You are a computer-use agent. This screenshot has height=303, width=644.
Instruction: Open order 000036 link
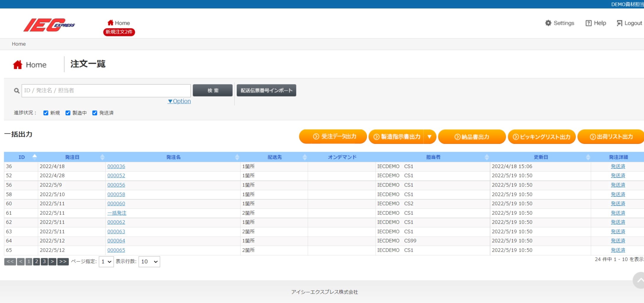point(116,166)
